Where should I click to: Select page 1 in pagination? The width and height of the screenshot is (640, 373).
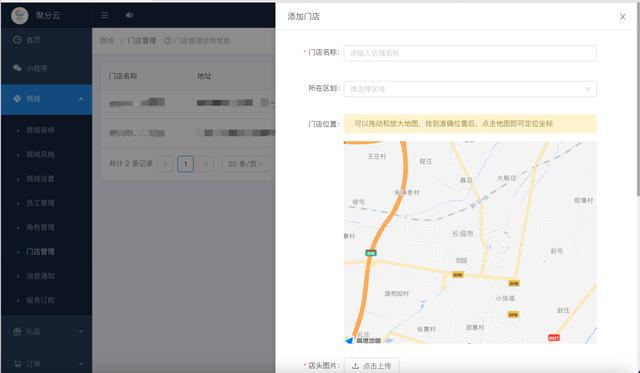click(185, 164)
